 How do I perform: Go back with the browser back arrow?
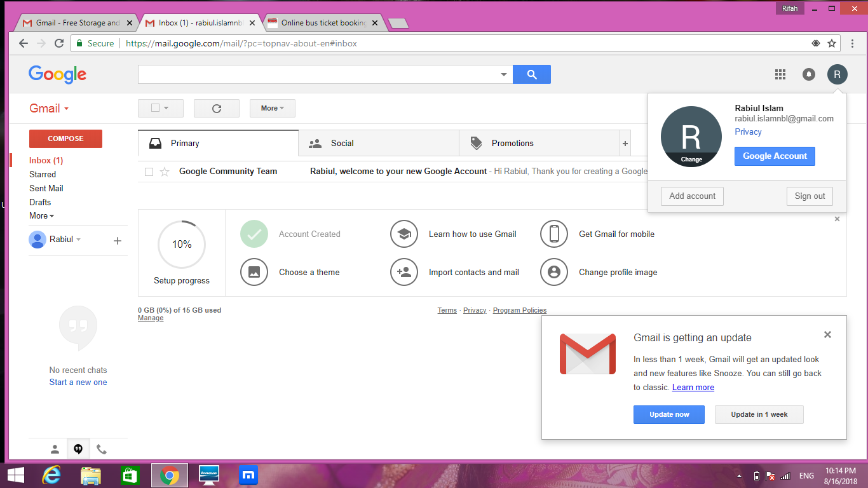[24, 43]
